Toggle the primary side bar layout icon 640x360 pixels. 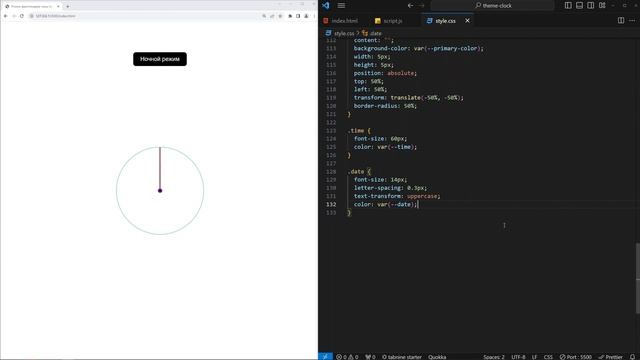pyautogui.click(x=568, y=5)
